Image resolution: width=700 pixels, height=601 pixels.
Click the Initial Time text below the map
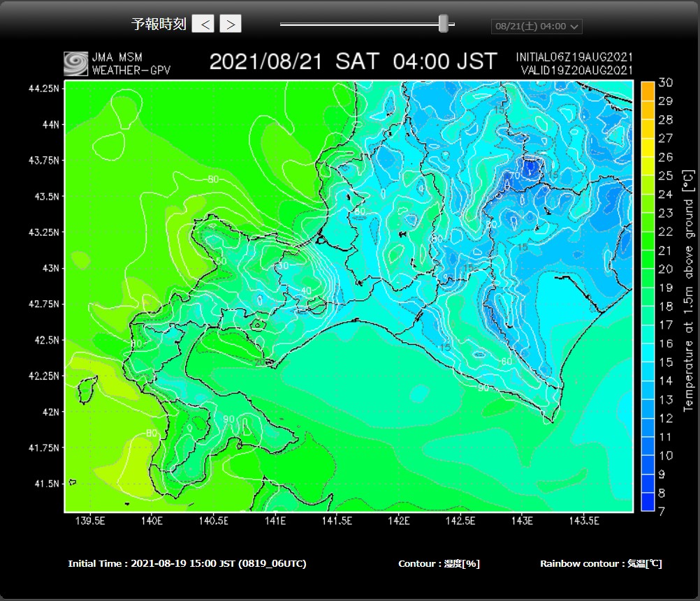click(187, 563)
